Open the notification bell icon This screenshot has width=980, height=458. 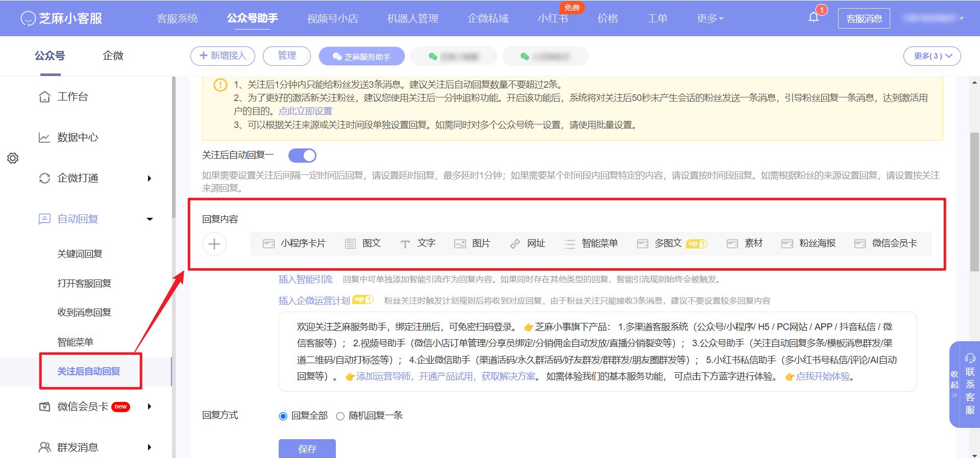[x=814, y=17]
